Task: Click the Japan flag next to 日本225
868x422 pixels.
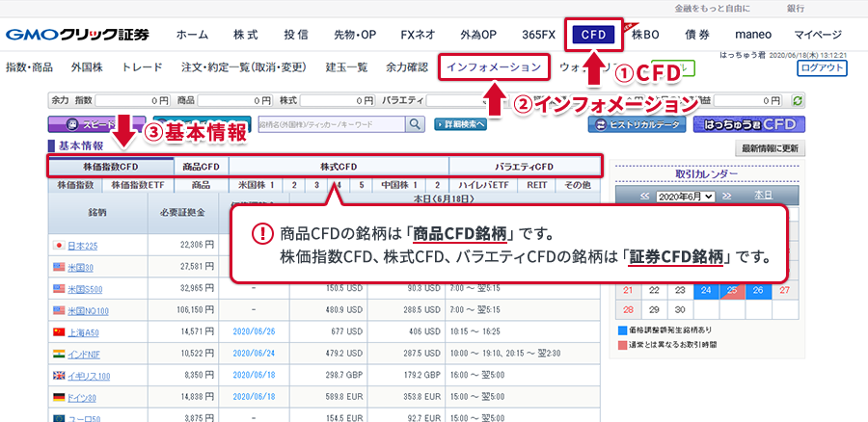Action: pos(59,245)
